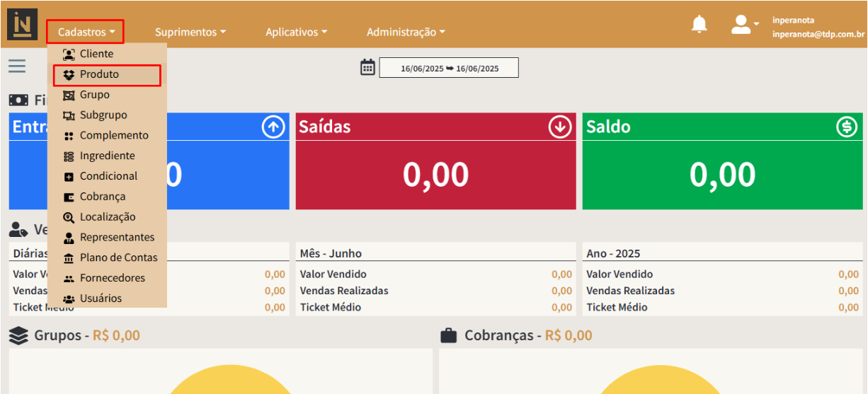Click the Condicional plus icon
868x394 pixels.
tap(69, 177)
